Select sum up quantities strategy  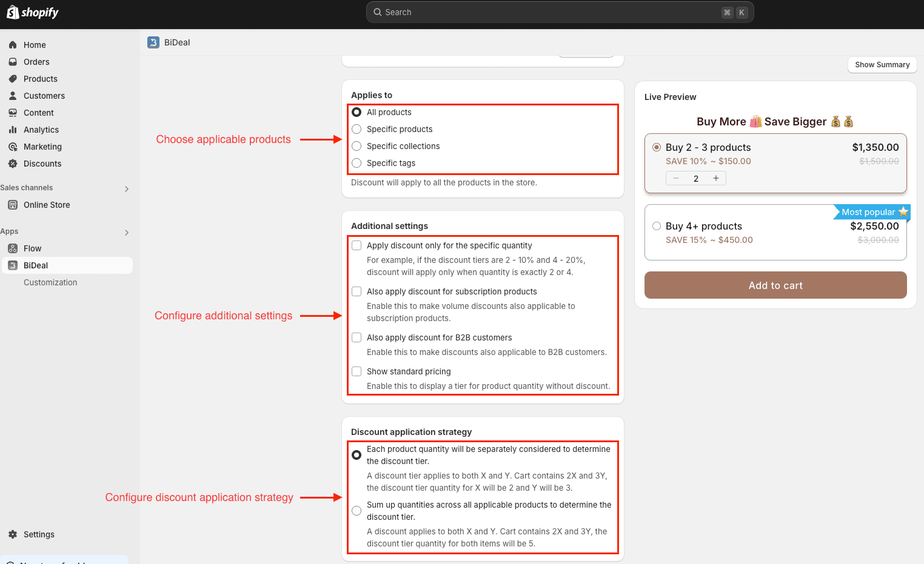tap(357, 511)
